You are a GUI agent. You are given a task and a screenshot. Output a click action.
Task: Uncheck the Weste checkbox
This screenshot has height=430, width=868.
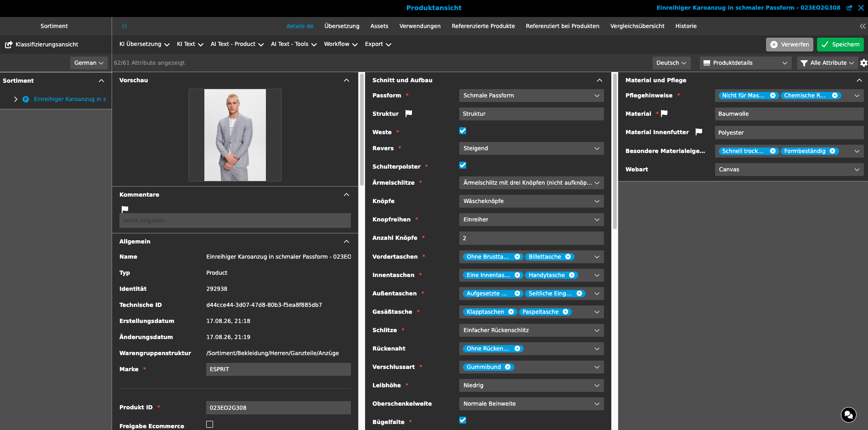point(463,131)
